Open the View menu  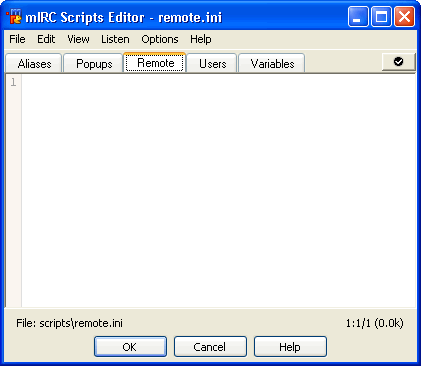tap(78, 39)
